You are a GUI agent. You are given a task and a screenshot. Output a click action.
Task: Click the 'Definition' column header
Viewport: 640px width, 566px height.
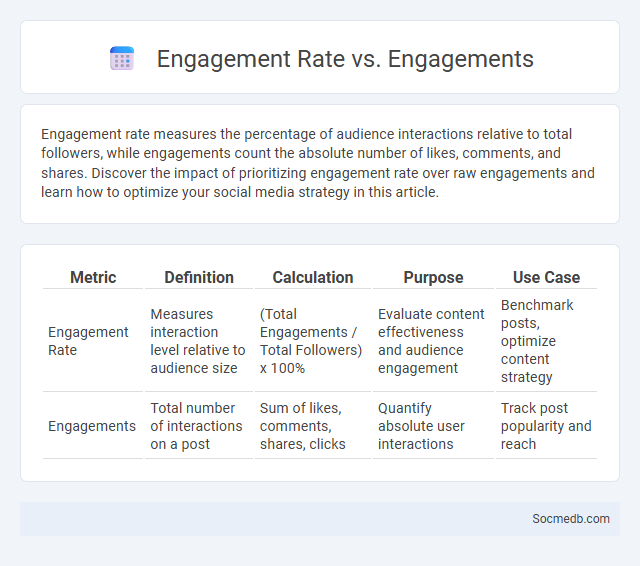click(199, 277)
